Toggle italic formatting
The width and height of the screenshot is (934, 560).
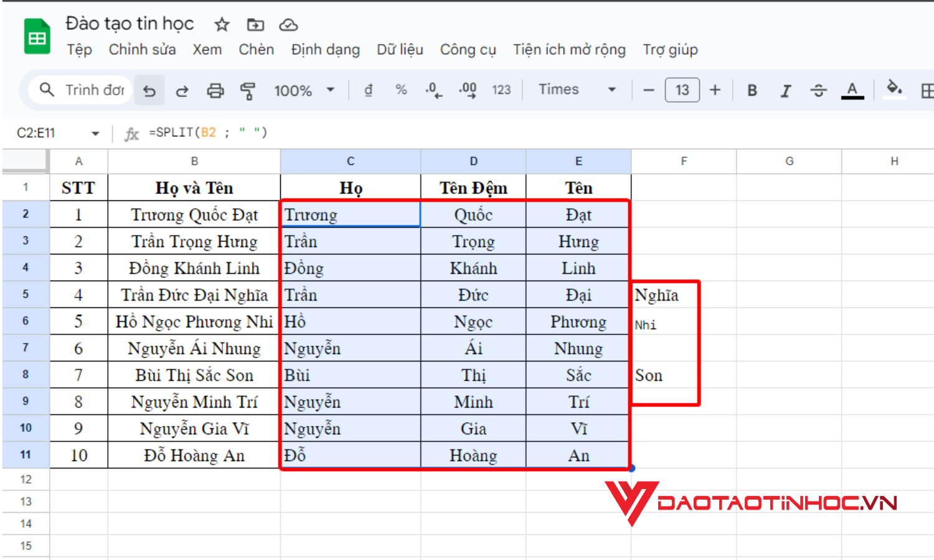tap(786, 91)
